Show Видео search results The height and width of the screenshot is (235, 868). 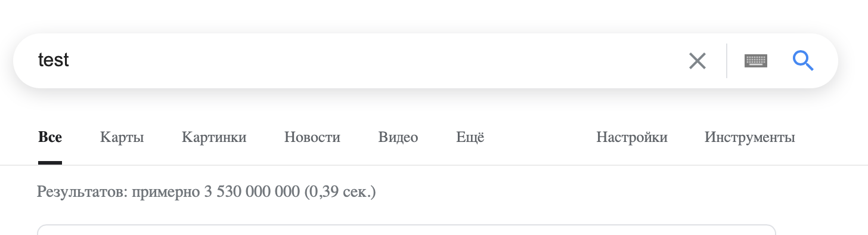coord(398,138)
